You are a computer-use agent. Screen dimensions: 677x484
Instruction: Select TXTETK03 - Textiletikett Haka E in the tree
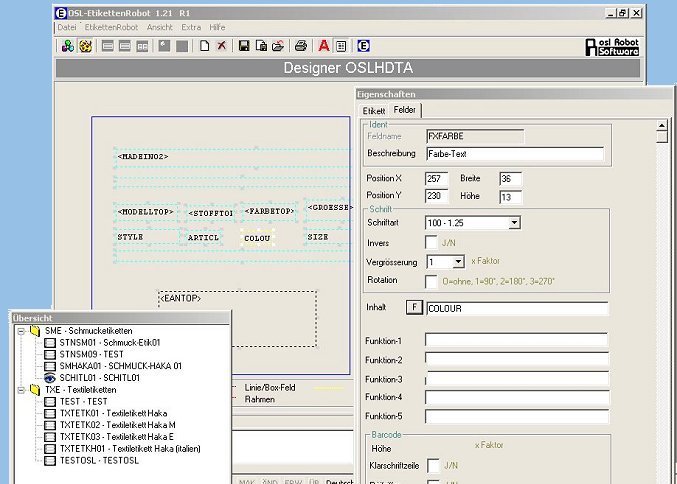click(117, 437)
